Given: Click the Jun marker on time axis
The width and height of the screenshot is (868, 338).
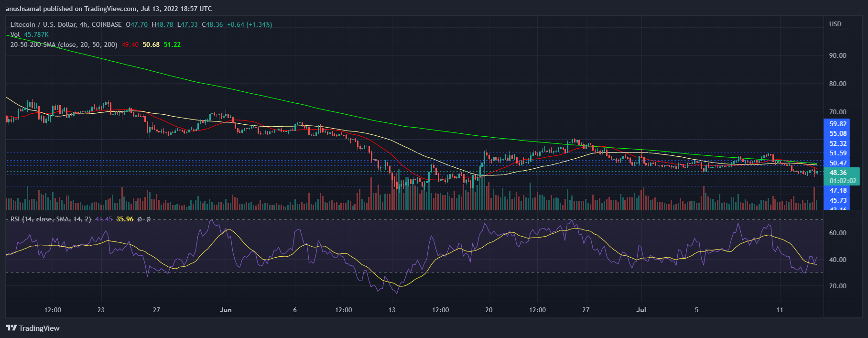Looking at the screenshot, I should 226,310.
